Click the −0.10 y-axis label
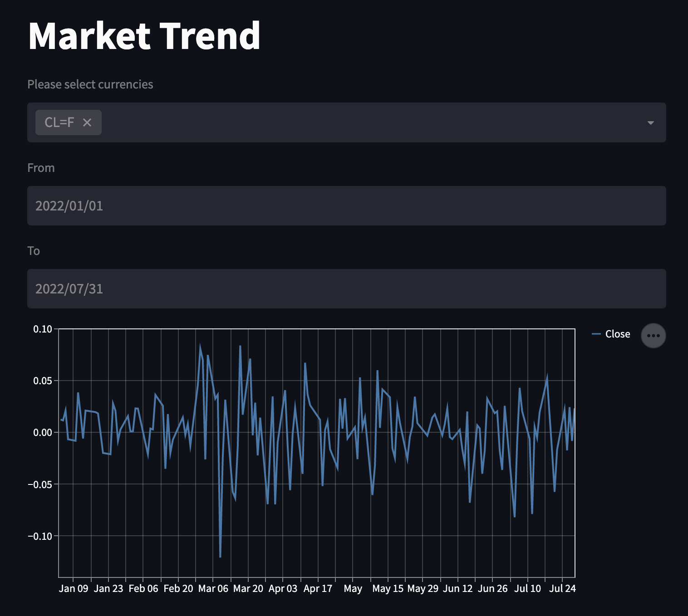The width and height of the screenshot is (688, 616). (x=40, y=536)
